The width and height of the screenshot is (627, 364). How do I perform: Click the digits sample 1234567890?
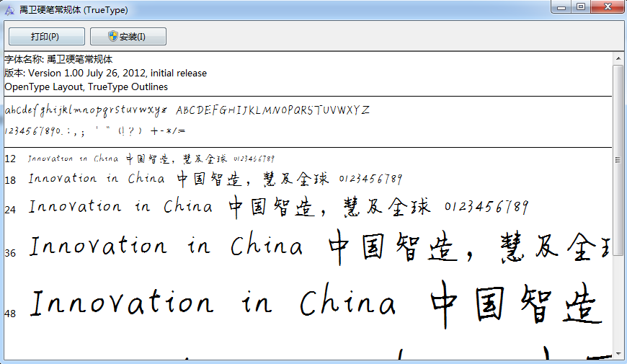coord(32,131)
